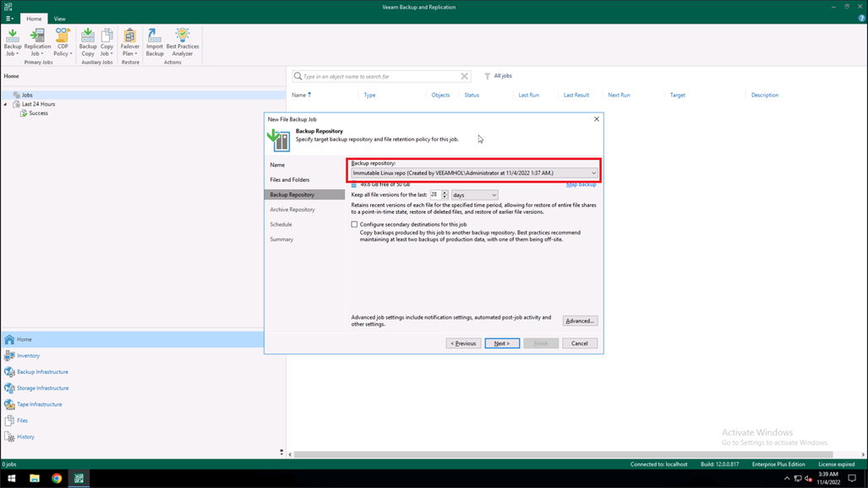868x488 pixels.
Task: Clear the job search box
Action: click(x=465, y=76)
